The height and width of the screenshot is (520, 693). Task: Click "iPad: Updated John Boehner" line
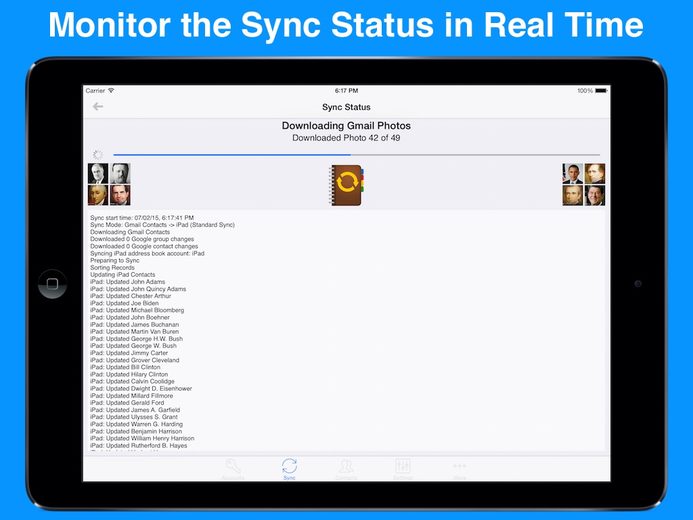point(130,317)
